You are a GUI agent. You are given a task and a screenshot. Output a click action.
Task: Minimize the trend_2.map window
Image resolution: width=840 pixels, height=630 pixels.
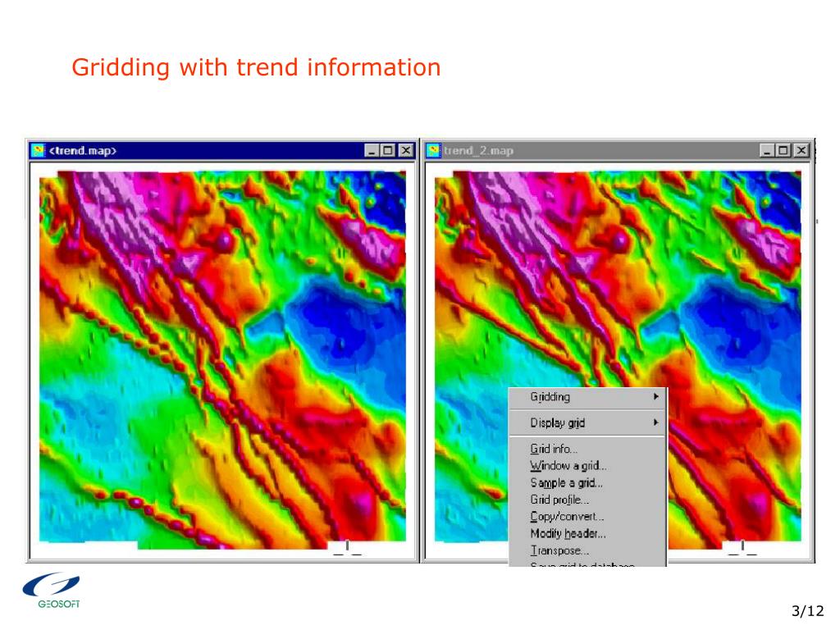(767, 151)
